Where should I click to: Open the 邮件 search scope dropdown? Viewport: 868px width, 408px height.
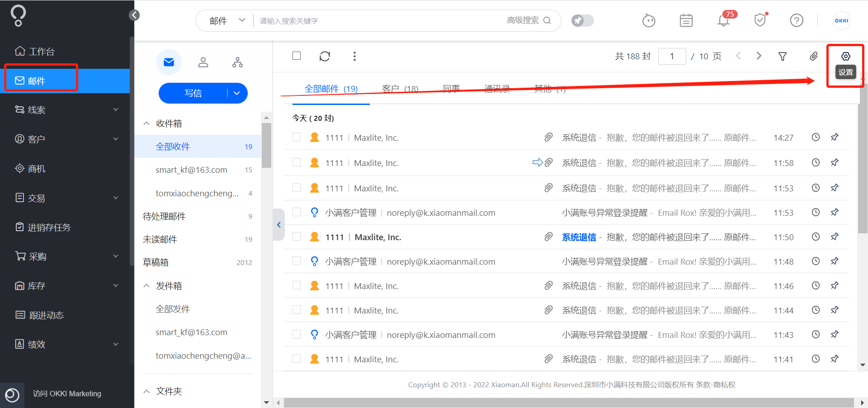point(227,20)
